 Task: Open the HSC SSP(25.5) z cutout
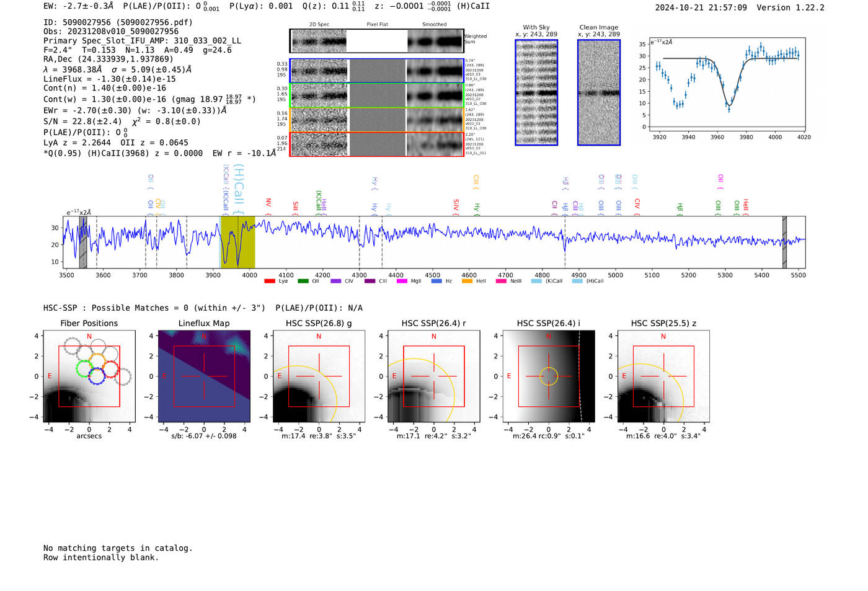(663, 376)
